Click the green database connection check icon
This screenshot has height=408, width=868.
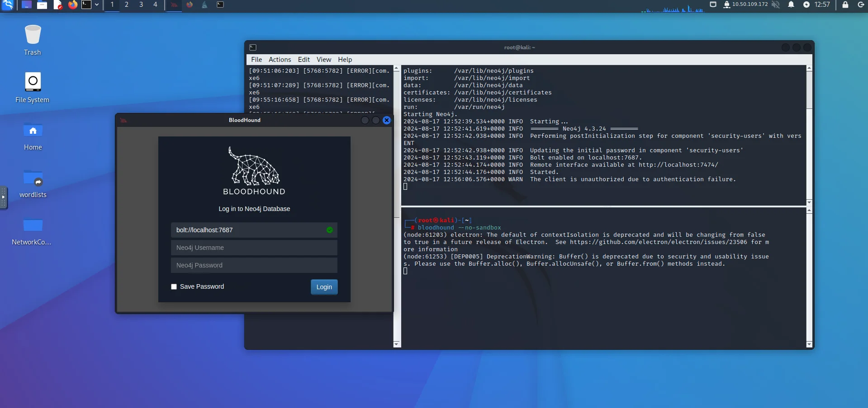coord(330,230)
